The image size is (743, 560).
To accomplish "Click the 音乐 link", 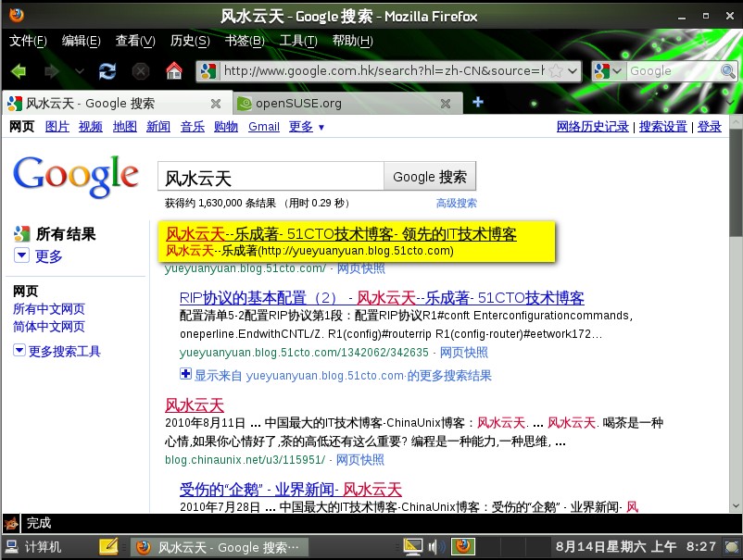I will [193, 127].
